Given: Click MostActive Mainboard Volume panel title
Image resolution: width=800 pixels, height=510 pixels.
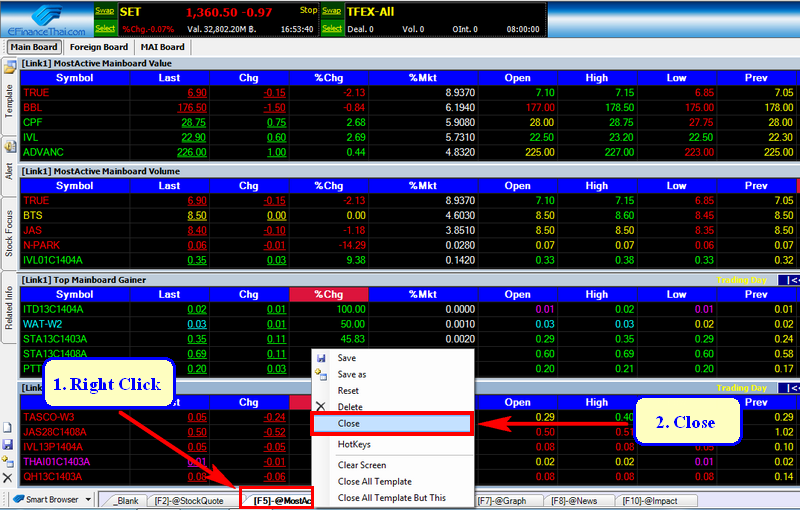Looking at the screenshot, I should (101, 171).
